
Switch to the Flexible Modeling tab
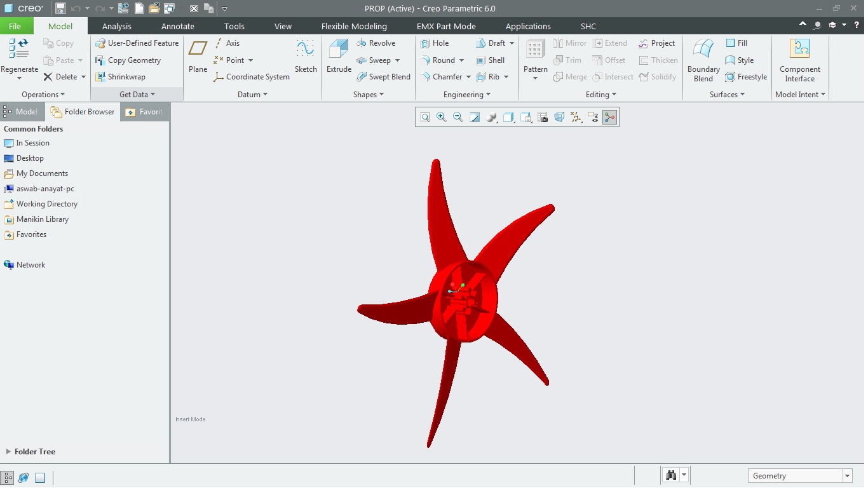(x=354, y=26)
